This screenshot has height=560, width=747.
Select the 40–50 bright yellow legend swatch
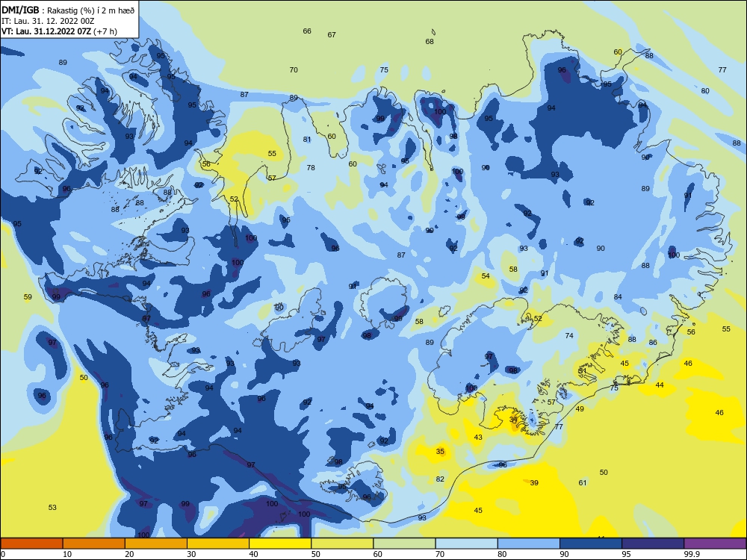pos(280,544)
